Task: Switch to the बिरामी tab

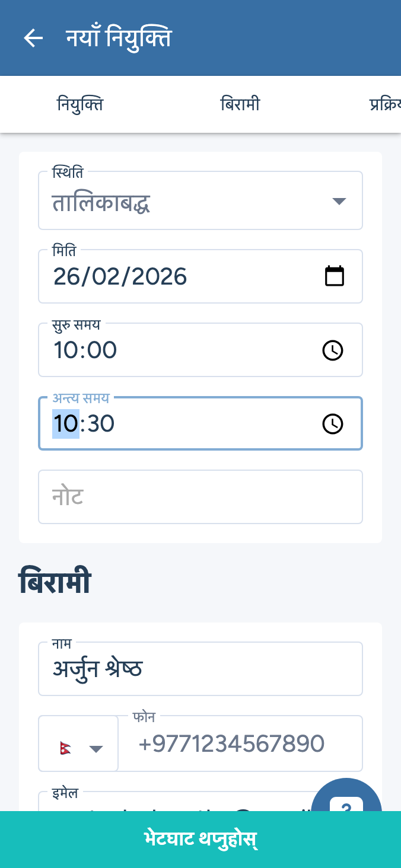Action: (x=240, y=105)
